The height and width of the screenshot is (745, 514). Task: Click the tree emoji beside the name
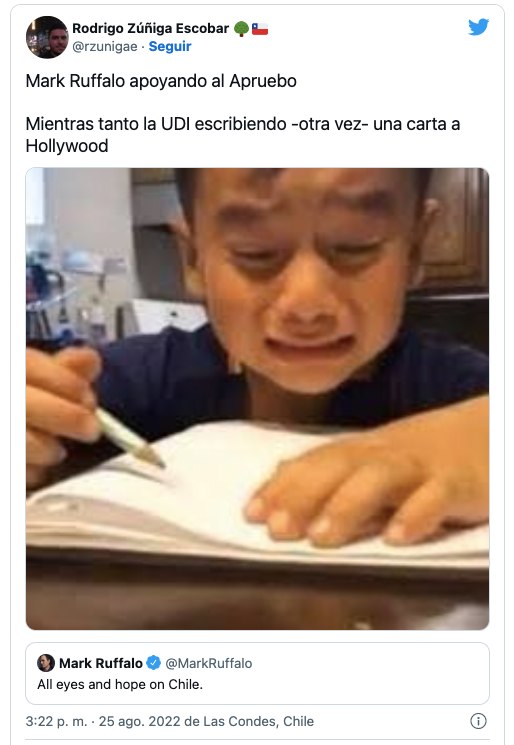[x=241, y=29]
